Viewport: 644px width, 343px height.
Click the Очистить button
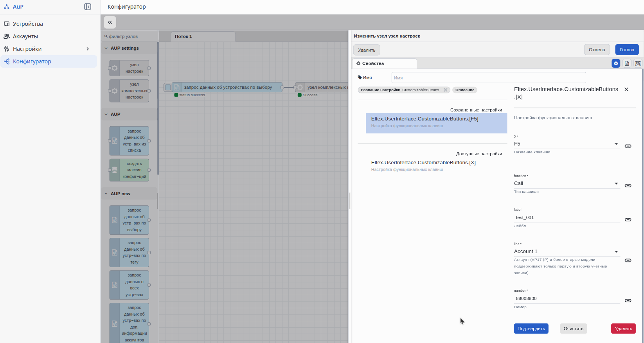(573, 329)
